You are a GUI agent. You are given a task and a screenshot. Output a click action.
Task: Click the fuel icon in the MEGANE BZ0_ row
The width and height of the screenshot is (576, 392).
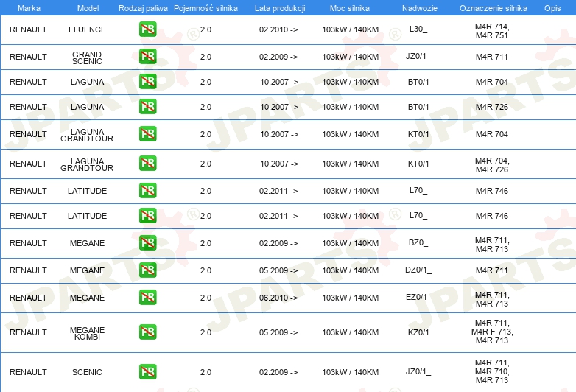[x=147, y=242]
